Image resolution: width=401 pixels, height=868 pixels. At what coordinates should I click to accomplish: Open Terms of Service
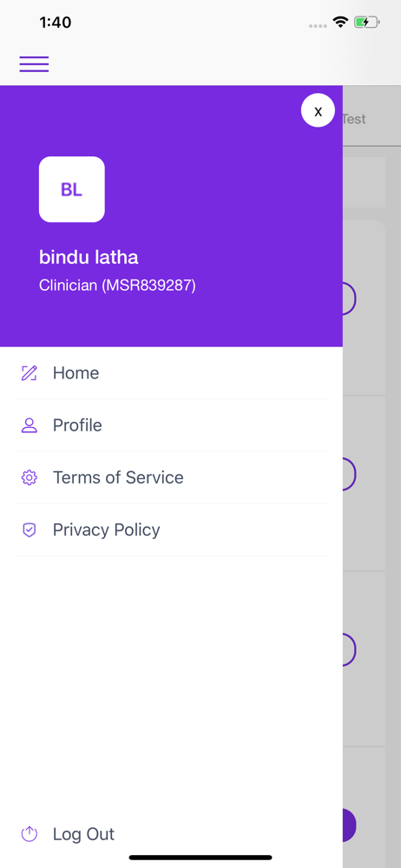point(171,477)
